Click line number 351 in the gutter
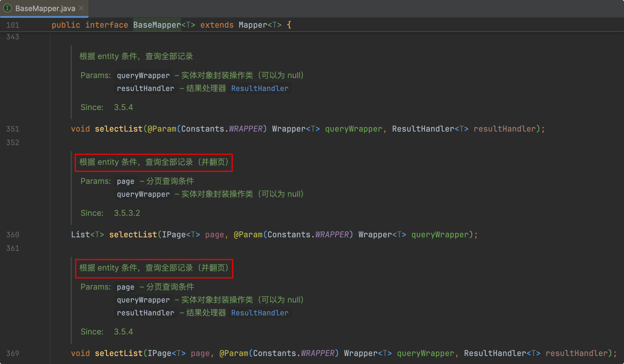 13,129
